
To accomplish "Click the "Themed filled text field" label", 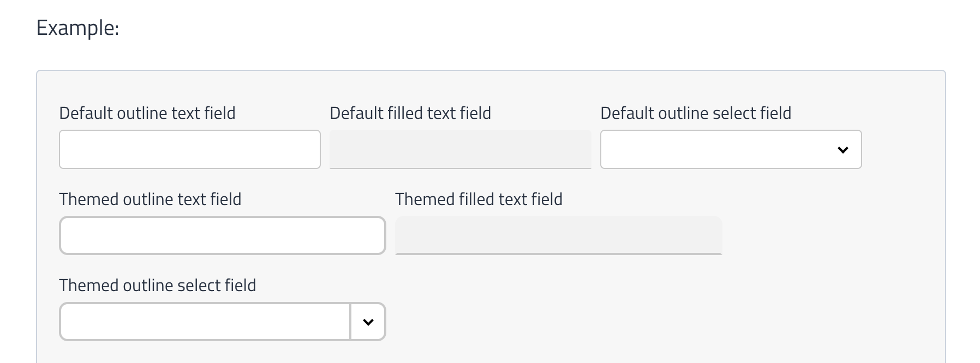I will pos(479,199).
